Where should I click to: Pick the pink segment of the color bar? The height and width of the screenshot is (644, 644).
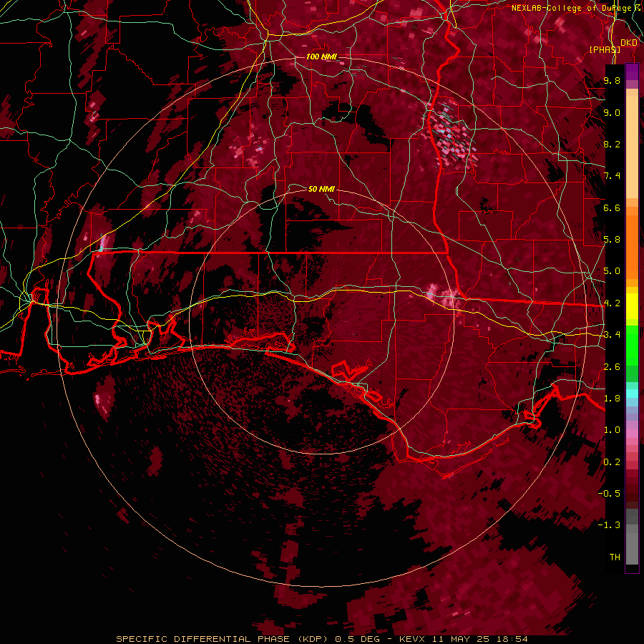[632, 433]
